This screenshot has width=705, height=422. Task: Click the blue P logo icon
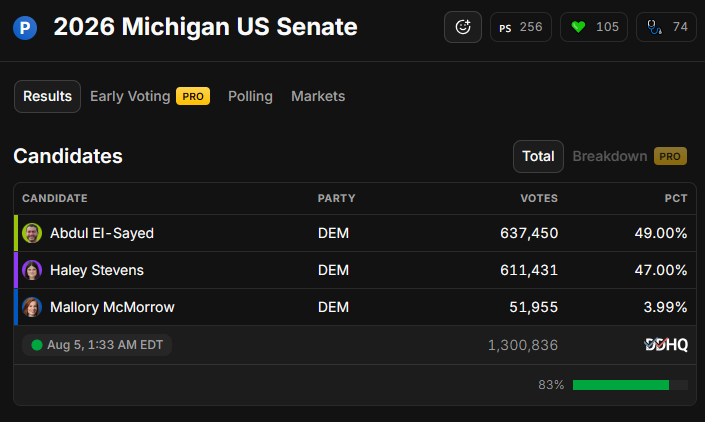pyautogui.click(x=25, y=27)
